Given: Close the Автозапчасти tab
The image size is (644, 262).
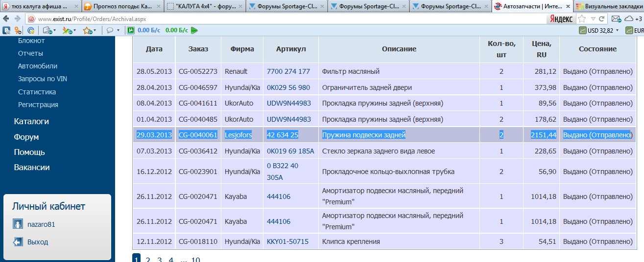Looking at the screenshot, I should pos(566,6).
